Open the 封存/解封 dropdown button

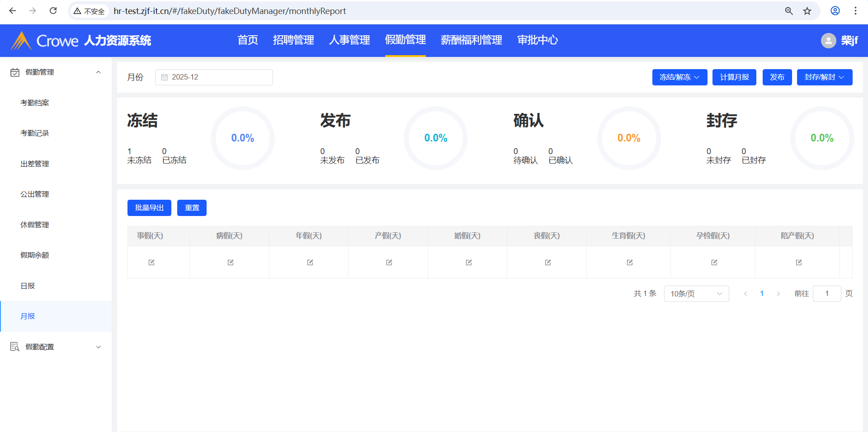(x=824, y=77)
